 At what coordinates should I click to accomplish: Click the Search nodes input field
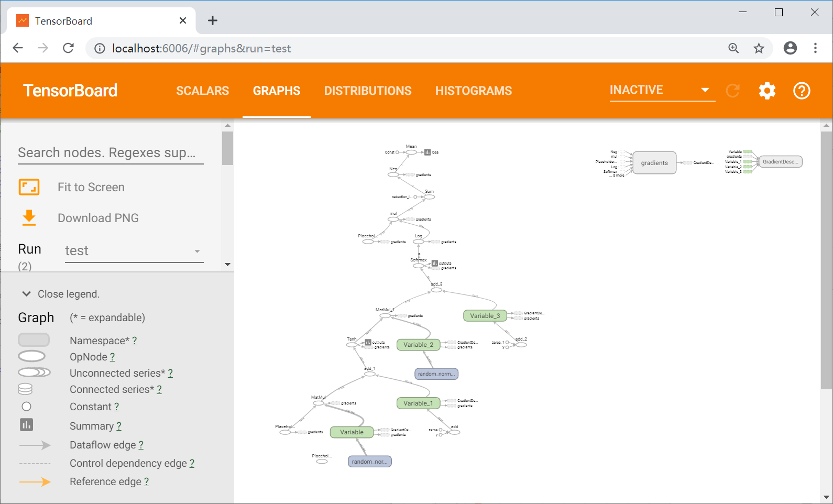111,152
